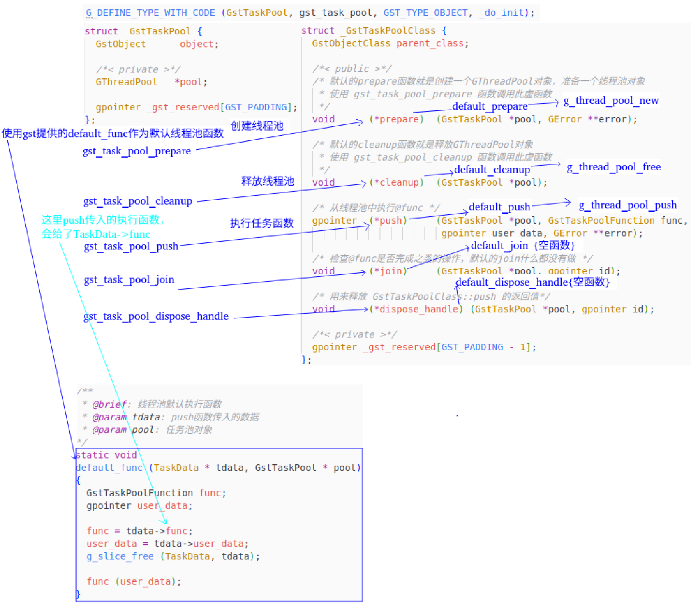
Task: Click the 'func (user_data);' call statement
Action: point(134,581)
